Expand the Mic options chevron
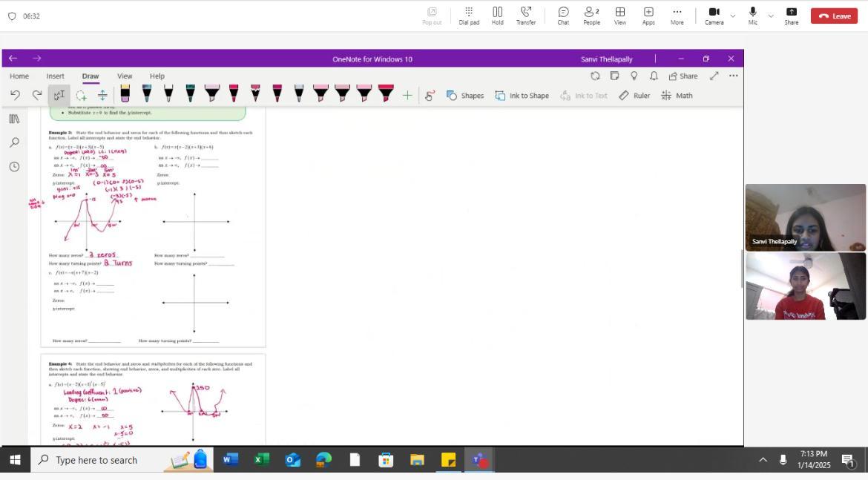The height and width of the screenshot is (480, 868). point(771,16)
